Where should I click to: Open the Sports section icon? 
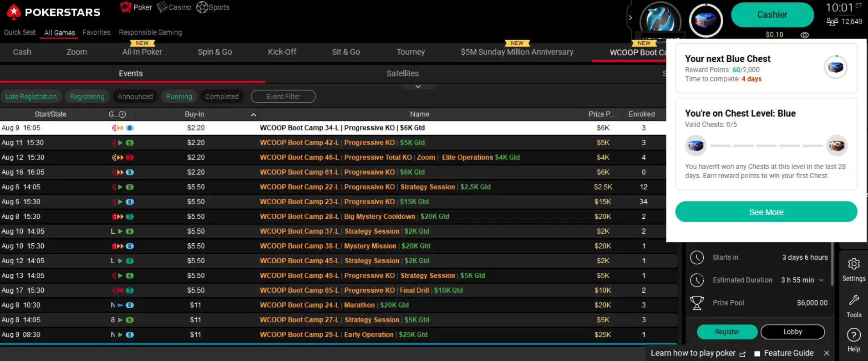click(202, 7)
